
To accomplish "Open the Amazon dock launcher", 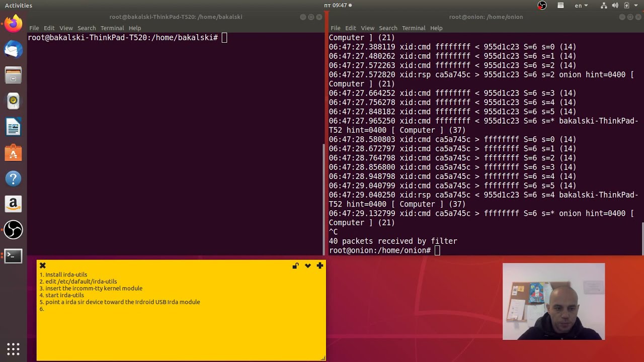I will pos(14,204).
